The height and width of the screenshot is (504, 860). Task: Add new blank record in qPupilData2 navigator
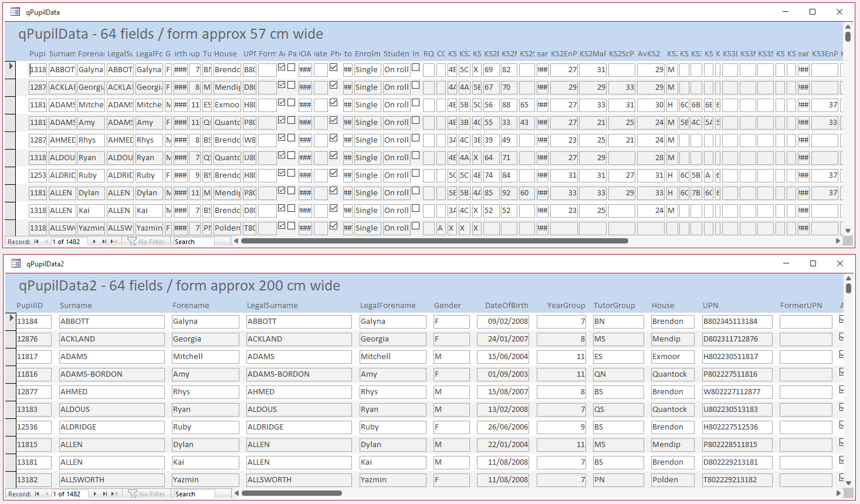(116, 494)
